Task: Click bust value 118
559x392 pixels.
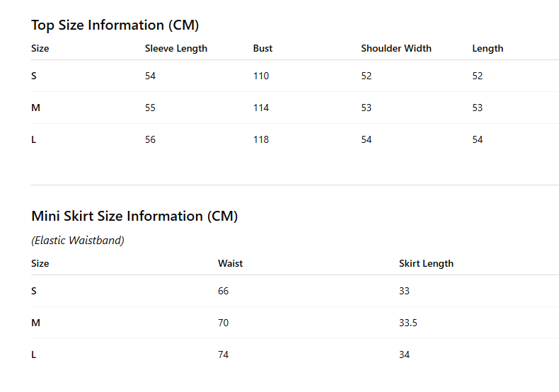Action: tap(261, 139)
